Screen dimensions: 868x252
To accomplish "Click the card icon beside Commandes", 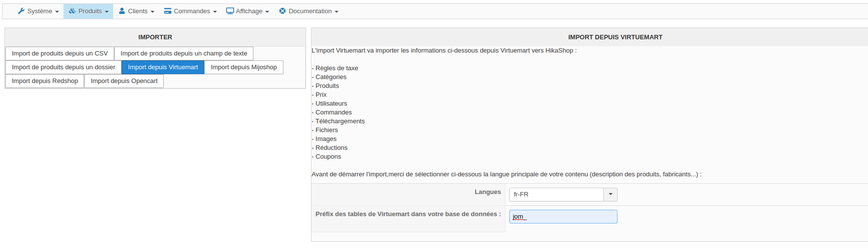I will coord(168,11).
